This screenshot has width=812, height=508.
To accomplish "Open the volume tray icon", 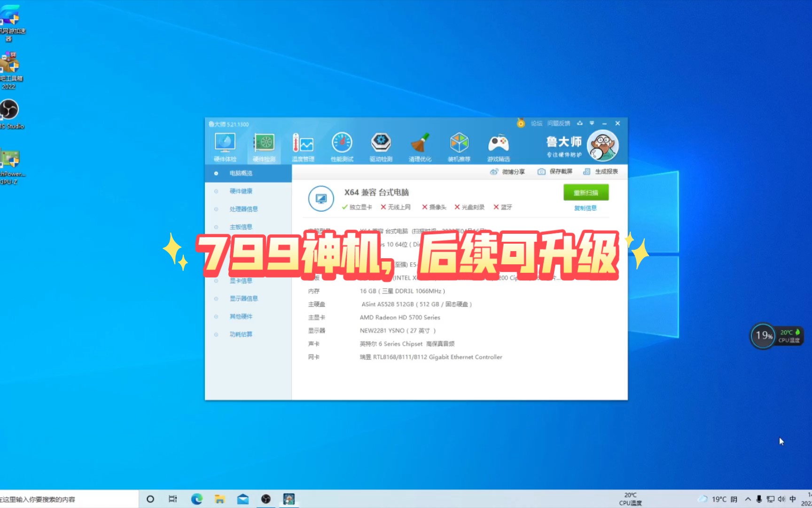I will pos(782,499).
